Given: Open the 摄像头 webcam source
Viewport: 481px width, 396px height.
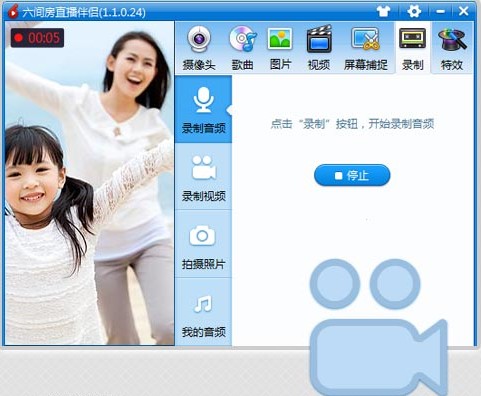Looking at the screenshot, I should (x=199, y=48).
